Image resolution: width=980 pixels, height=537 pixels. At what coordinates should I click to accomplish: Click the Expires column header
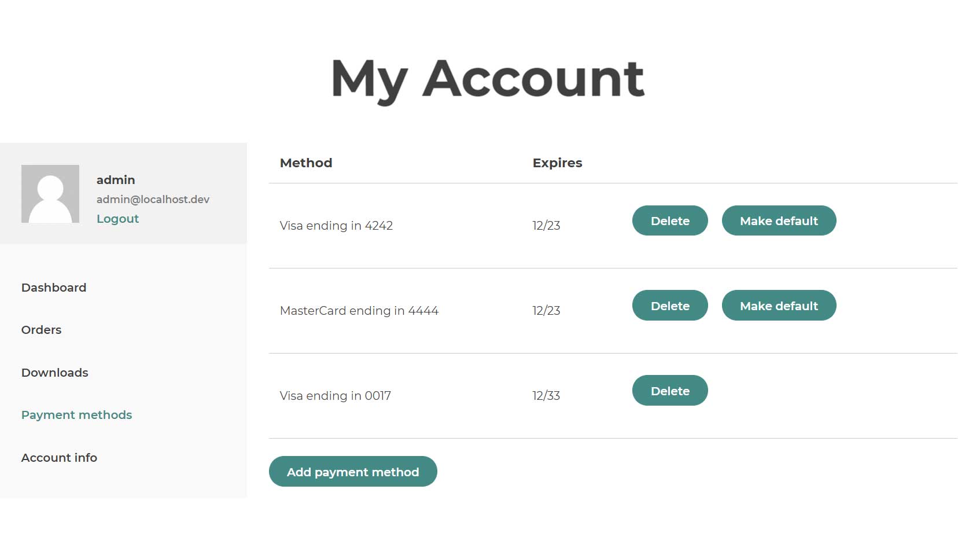pyautogui.click(x=557, y=163)
